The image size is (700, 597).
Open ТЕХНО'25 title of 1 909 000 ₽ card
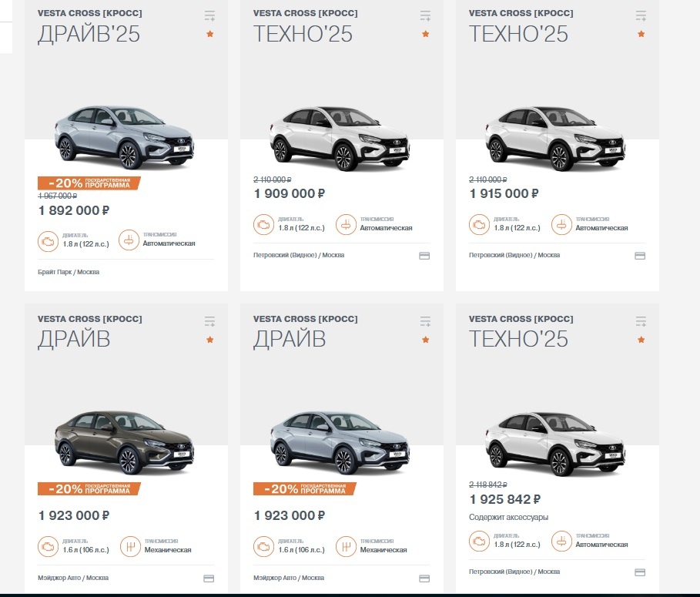[303, 34]
